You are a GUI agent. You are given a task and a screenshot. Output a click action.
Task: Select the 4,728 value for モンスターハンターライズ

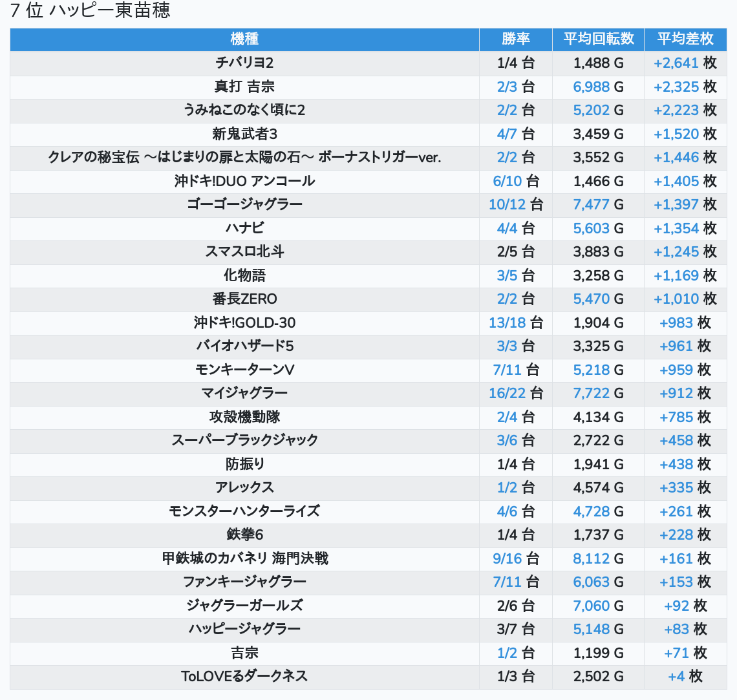point(591,511)
